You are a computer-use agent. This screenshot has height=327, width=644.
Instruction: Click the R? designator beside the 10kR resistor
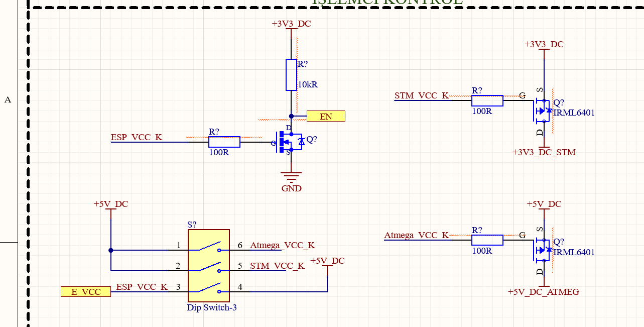pyautogui.click(x=303, y=64)
